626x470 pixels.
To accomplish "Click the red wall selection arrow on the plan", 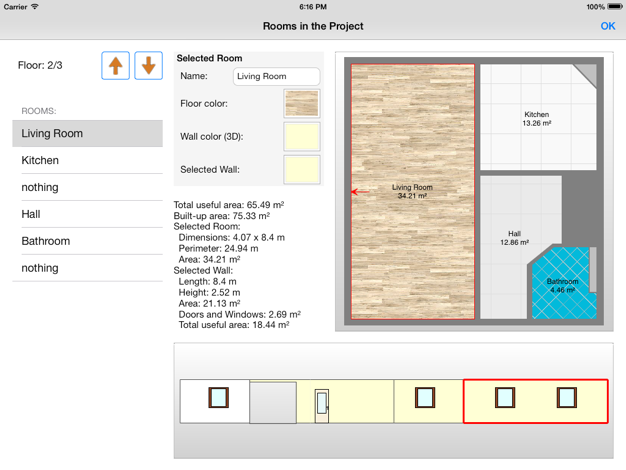I will tap(356, 192).
